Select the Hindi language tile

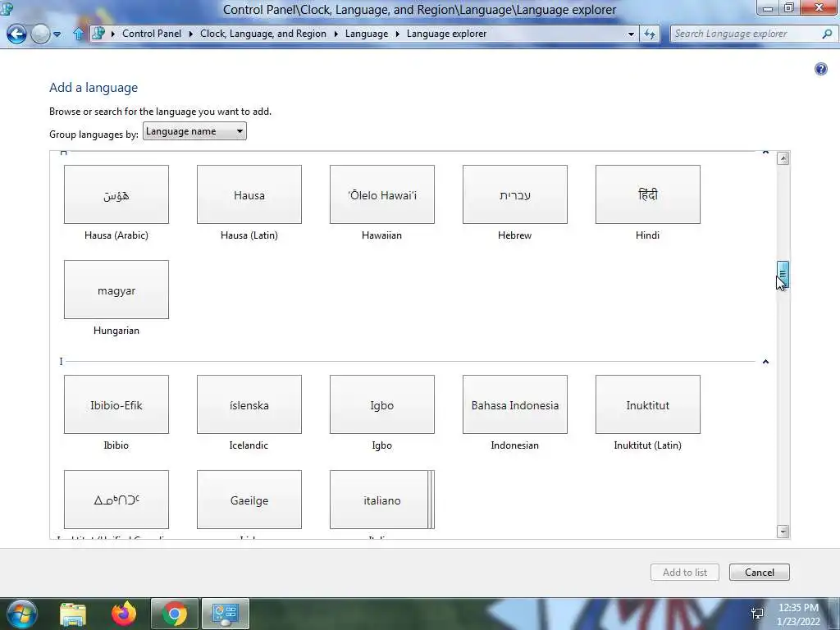[648, 194]
